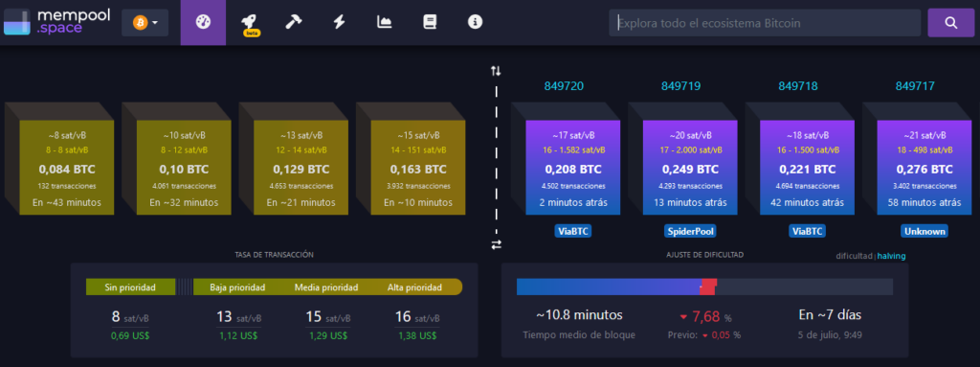Open the dashboard gauge icon tab
The width and height of the screenshot is (980, 367).
pyautogui.click(x=203, y=23)
